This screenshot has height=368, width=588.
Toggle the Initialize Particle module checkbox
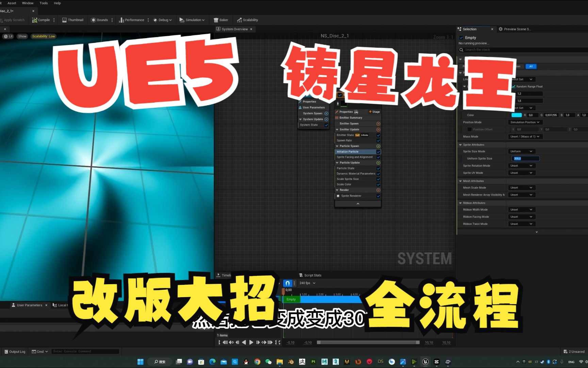378,152
